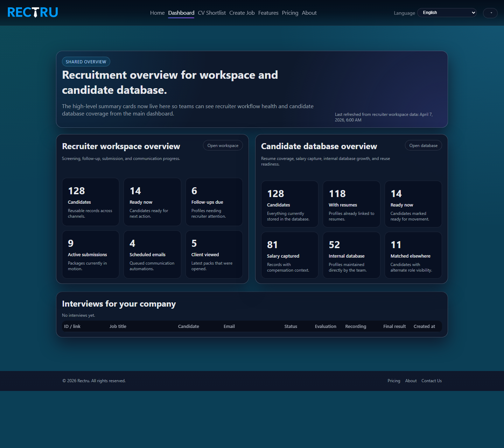Open the profile menu in top-right corner
This screenshot has width=504, height=448.
click(490, 13)
